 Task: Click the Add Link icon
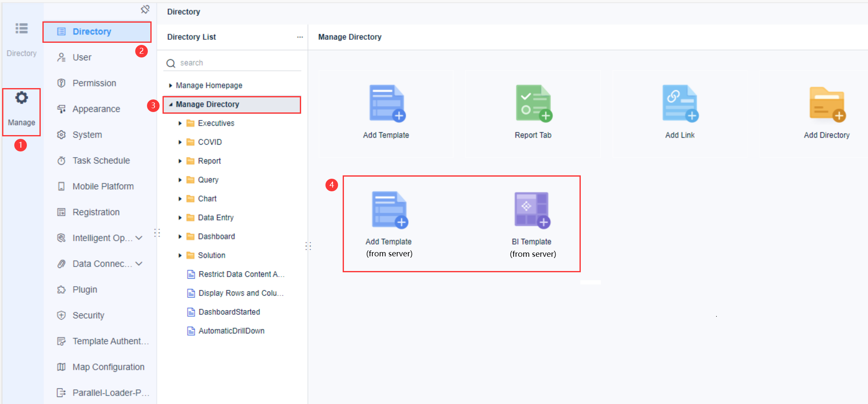pyautogui.click(x=680, y=104)
